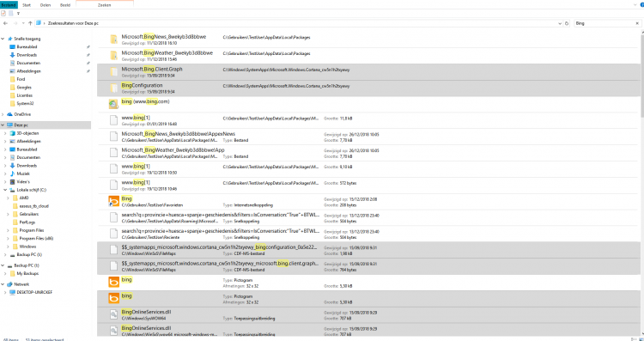Image resolution: width=644 pixels, height=341 pixels.
Task: Click the Microsoft.BingNews folder icon
Action: click(113, 40)
